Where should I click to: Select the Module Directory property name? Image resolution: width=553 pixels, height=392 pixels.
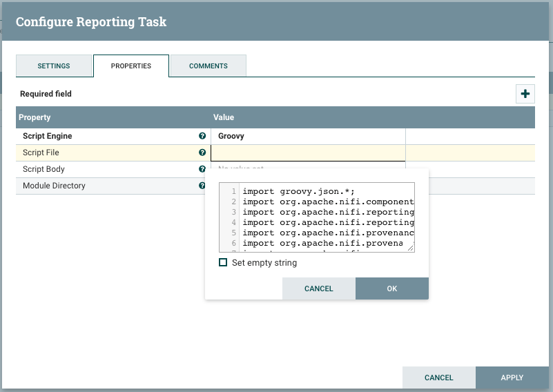coord(54,186)
